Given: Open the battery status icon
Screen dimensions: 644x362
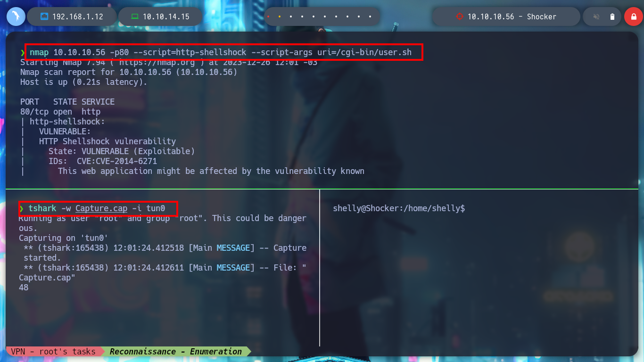Looking at the screenshot, I should (612, 16).
